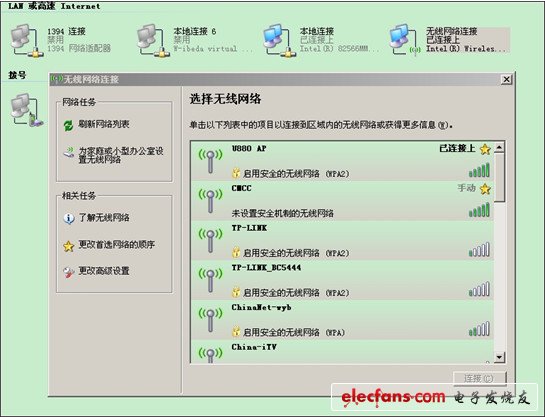Click the network list scroll-down arrow
Image resolution: width=545 pixels, height=417 pixels.
click(x=499, y=357)
